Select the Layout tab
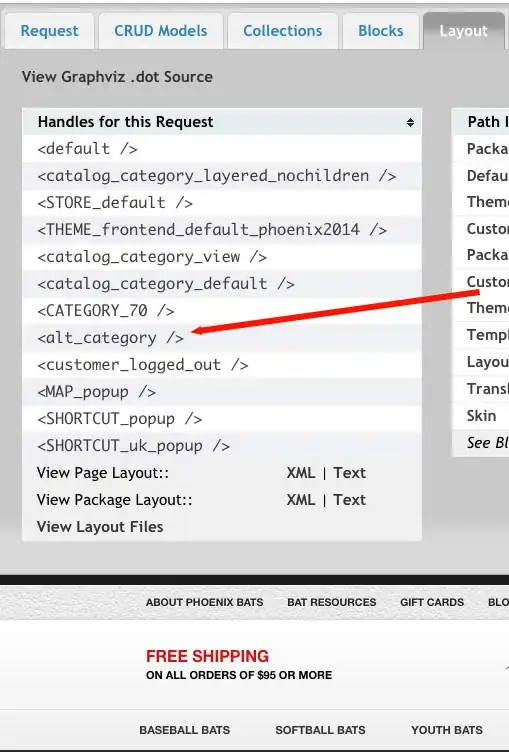Image resolution: width=509 pixels, height=752 pixels. 463,31
